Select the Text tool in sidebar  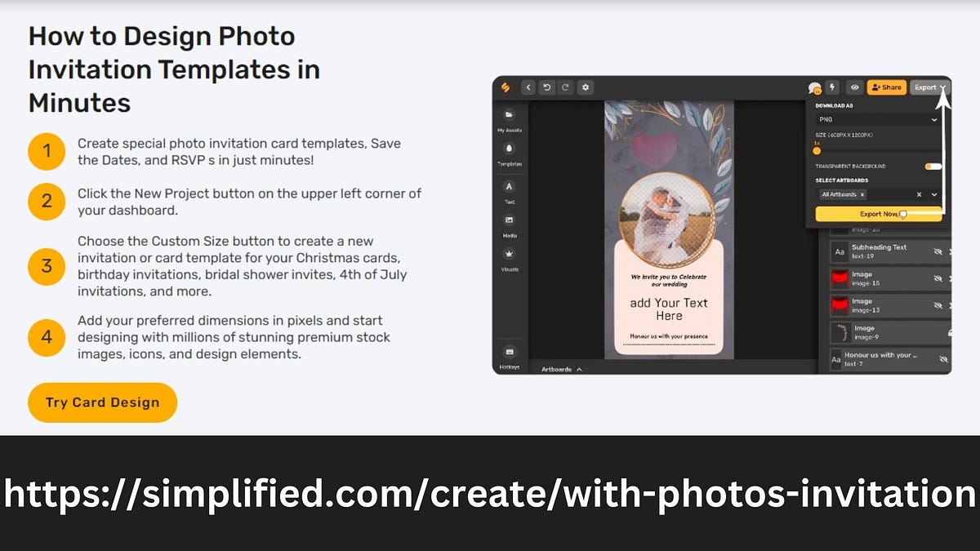510,191
